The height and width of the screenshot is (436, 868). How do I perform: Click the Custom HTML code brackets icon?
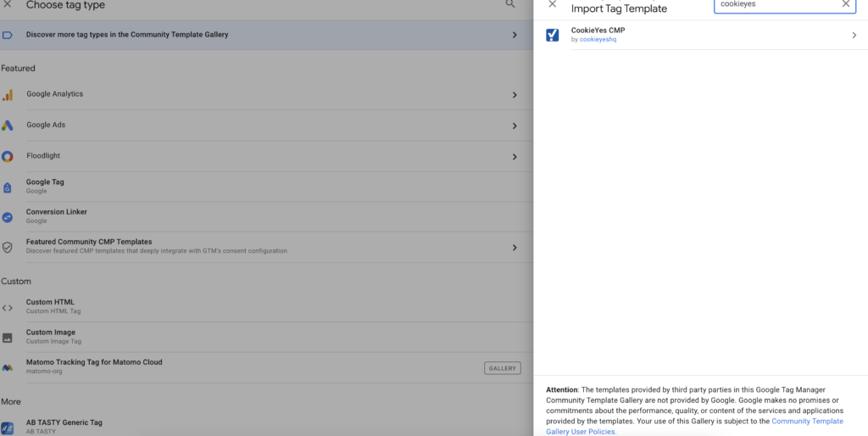[x=8, y=307]
